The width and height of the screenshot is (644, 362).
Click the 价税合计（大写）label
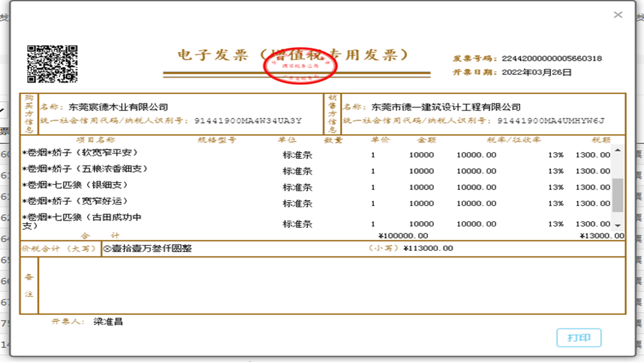pos(59,248)
